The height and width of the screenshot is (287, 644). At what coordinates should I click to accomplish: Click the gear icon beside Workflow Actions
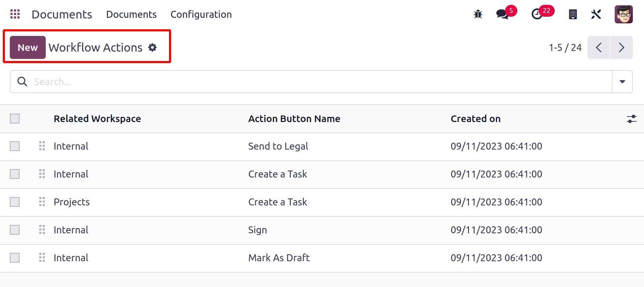click(x=153, y=47)
